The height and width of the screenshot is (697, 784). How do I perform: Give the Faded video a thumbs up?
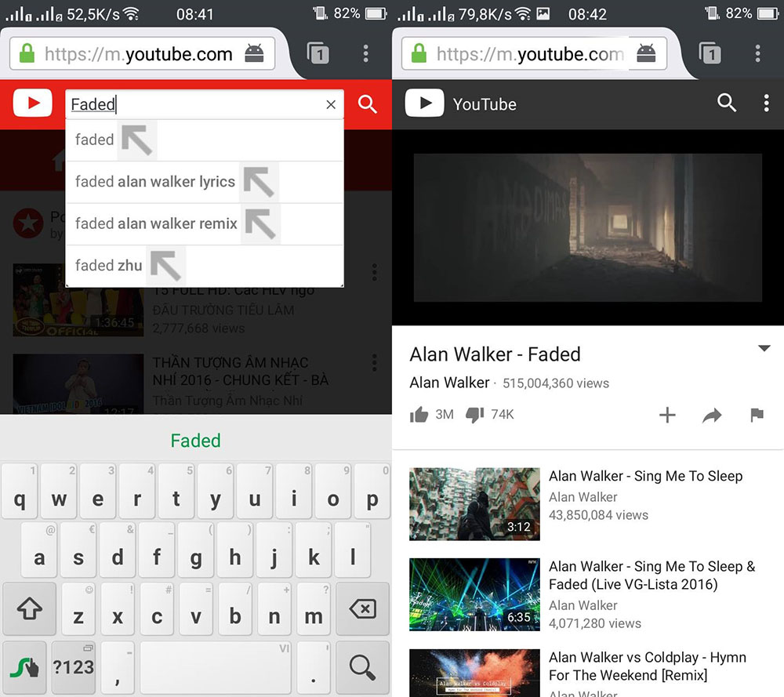(419, 415)
